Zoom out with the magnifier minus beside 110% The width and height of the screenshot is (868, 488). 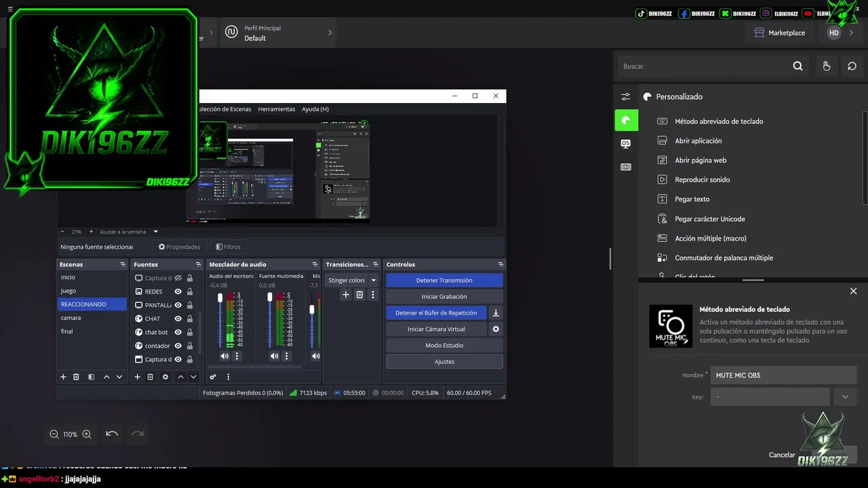[54, 434]
